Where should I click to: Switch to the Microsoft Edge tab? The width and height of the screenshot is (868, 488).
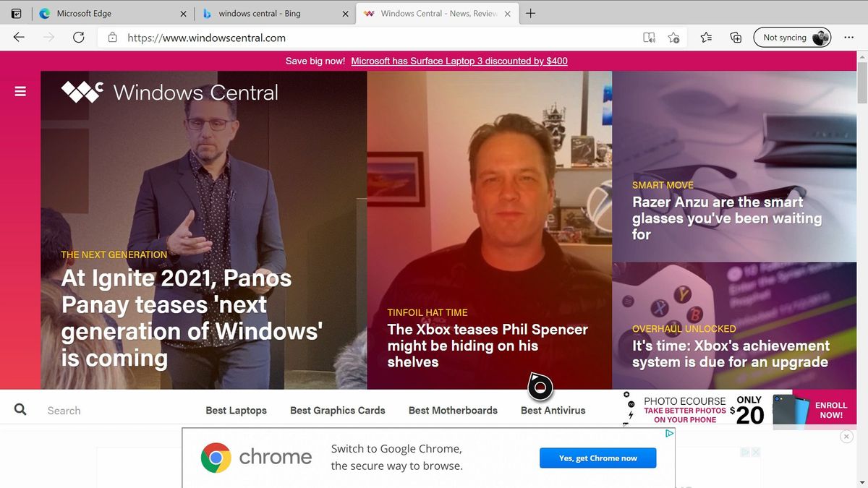click(101, 12)
